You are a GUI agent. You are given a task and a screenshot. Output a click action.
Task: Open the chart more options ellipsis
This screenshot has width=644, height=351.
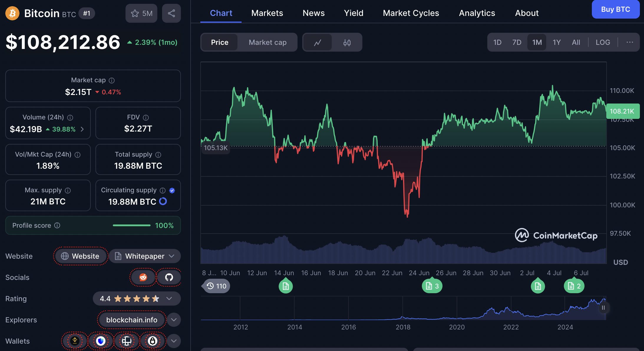[x=630, y=42]
